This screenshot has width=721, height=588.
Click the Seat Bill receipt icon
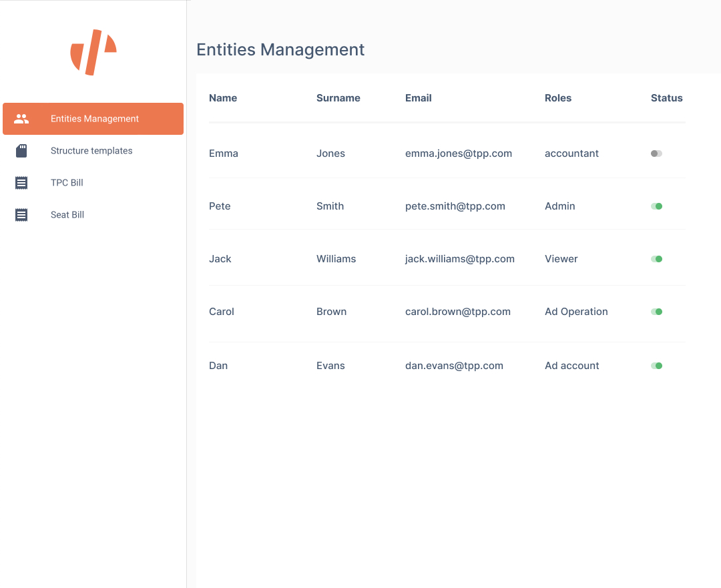tap(21, 215)
